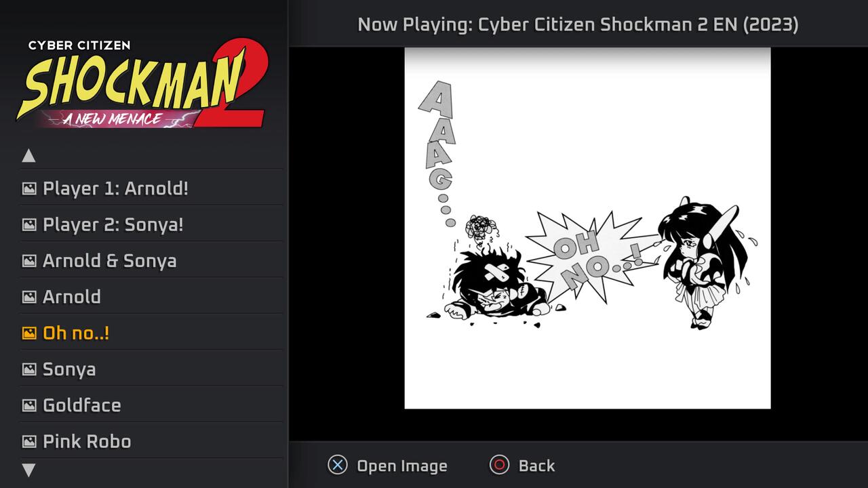Viewport: 868px width, 488px height.
Task: Click the image icon beside Player 1: Arnold!
Action: pyautogui.click(x=28, y=188)
